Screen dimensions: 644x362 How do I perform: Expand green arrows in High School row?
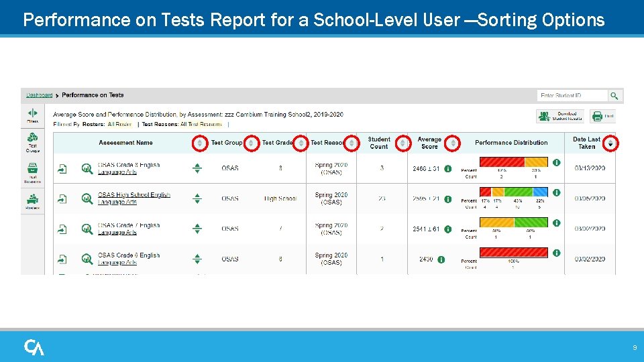(197, 198)
